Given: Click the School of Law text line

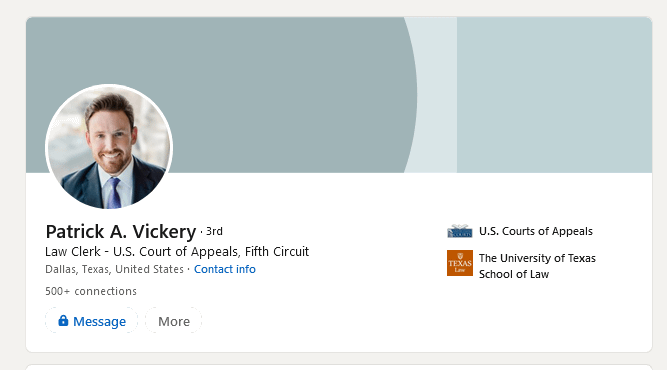Looking at the screenshot, I should (x=514, y=274).
